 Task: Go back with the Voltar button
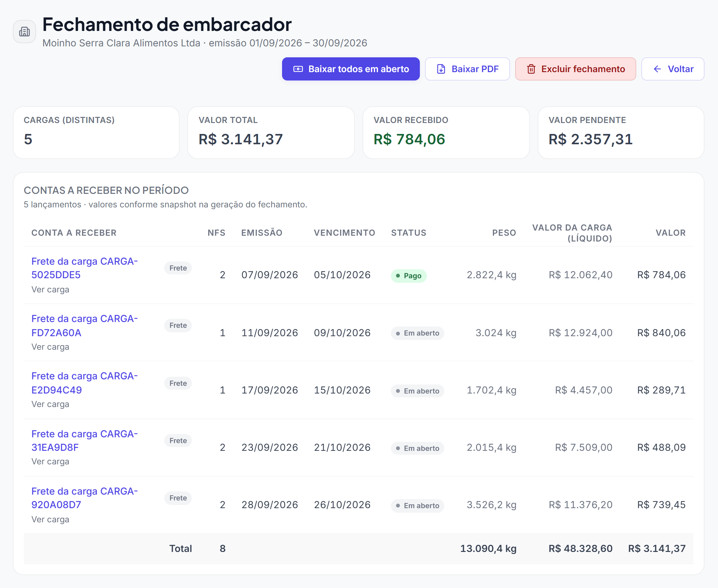tap(673, 69)
